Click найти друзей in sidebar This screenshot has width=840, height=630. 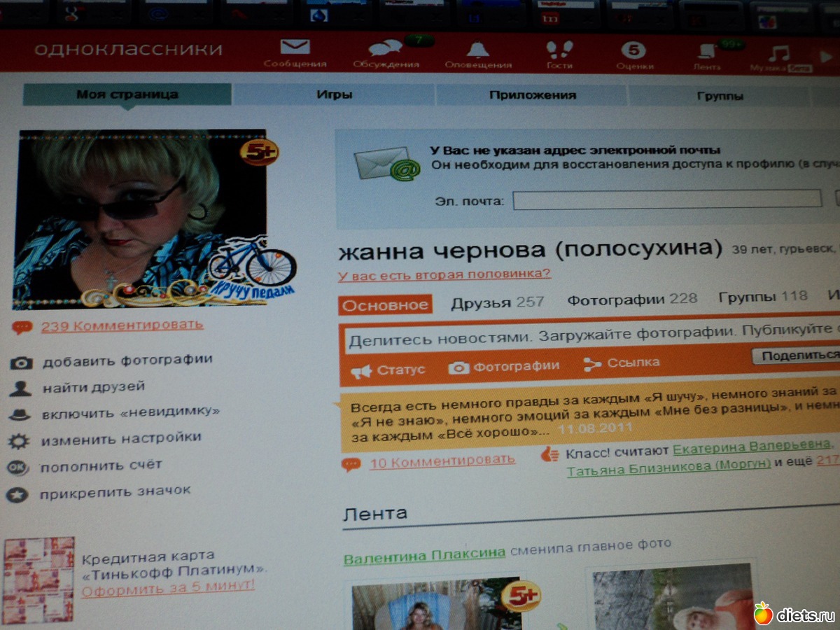tap(93, 387)
